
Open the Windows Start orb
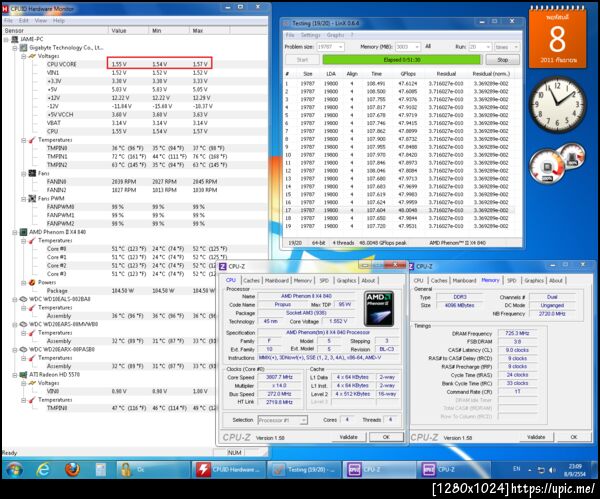click(14, 469)
